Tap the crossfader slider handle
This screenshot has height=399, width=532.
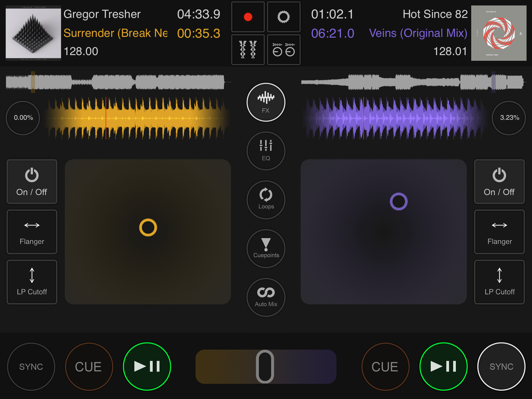[265, 366]
